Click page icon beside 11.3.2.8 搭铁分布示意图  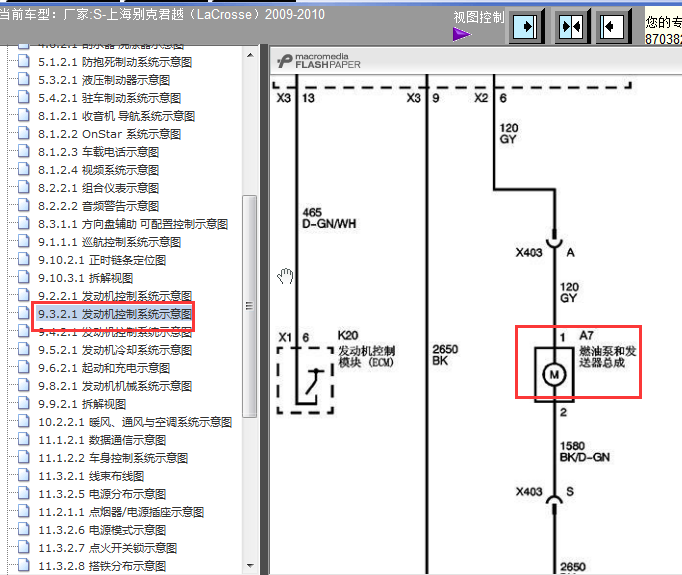(23, 566)
